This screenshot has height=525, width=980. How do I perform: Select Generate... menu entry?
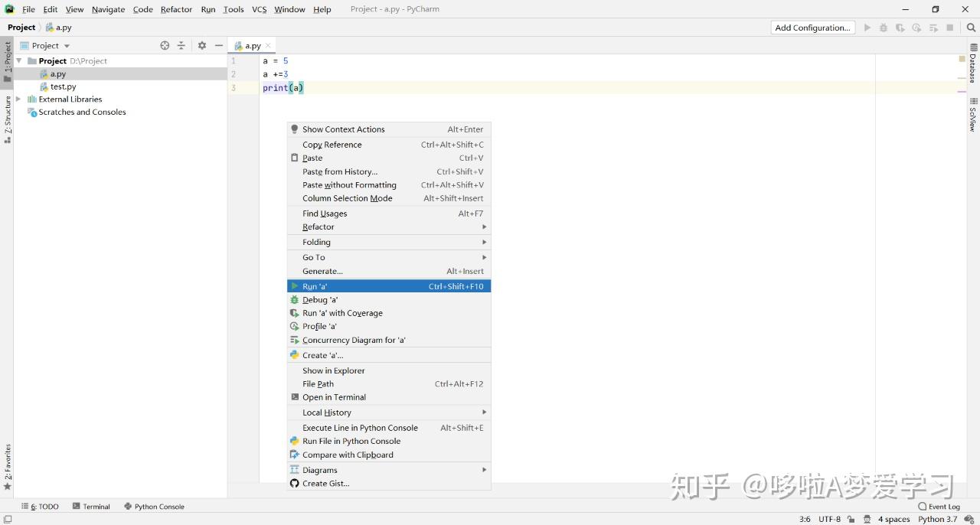(x=389, y=271)
